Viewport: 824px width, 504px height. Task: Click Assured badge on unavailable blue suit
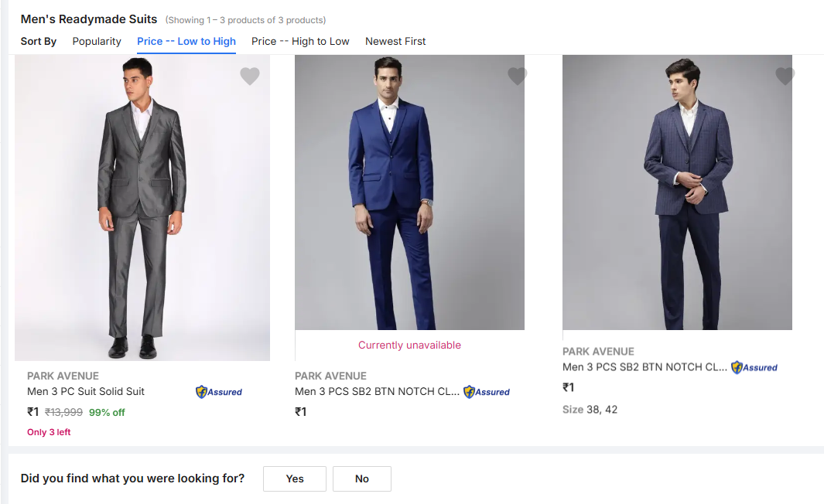coord(487,392)
